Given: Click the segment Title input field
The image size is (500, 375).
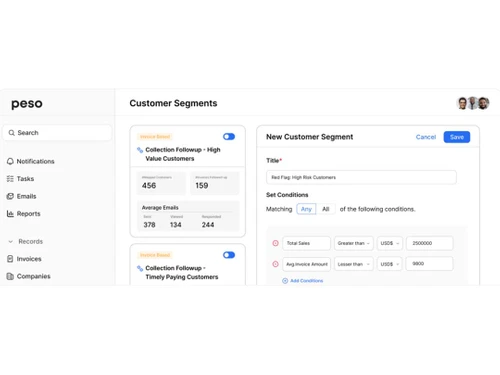Looking at the screenshot, I should click(361, 177).
